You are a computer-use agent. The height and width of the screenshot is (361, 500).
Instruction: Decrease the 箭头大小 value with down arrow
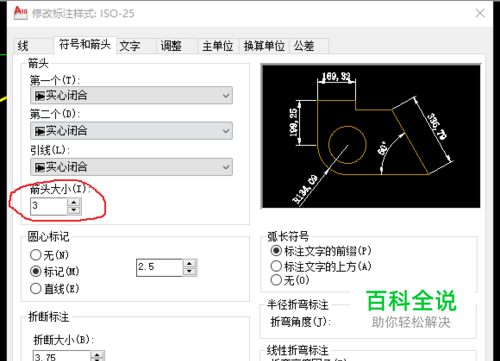pyautogui.click(x=74, y=210)
